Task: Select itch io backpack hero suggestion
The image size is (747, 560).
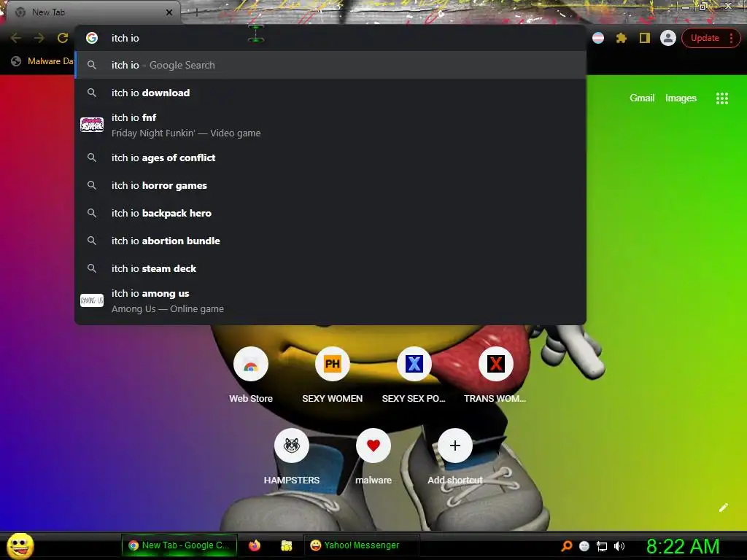Action: click(x=330, y=213)
